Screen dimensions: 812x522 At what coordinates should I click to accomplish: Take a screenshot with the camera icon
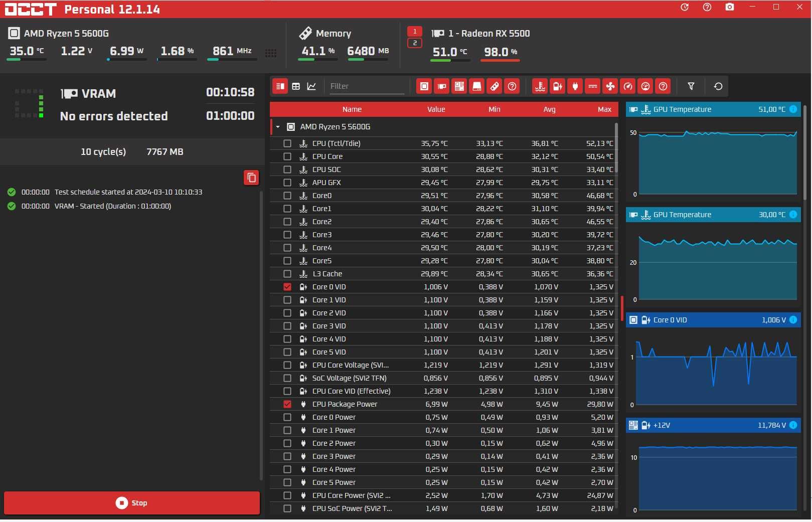tap(730, 7)
